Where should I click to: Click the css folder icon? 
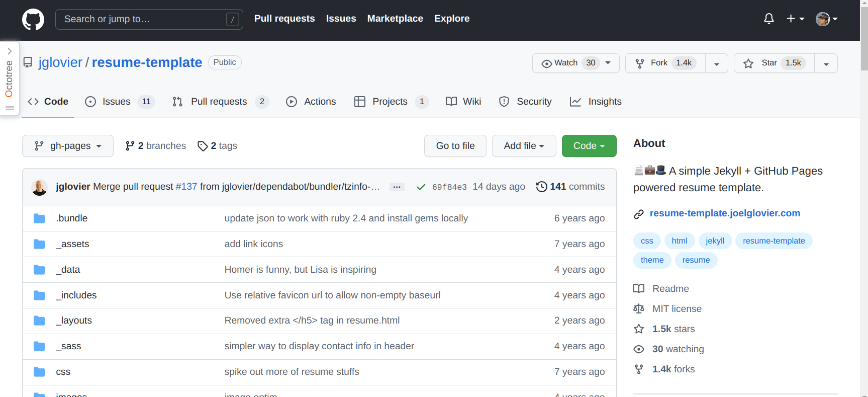click(x=39, y=372)
